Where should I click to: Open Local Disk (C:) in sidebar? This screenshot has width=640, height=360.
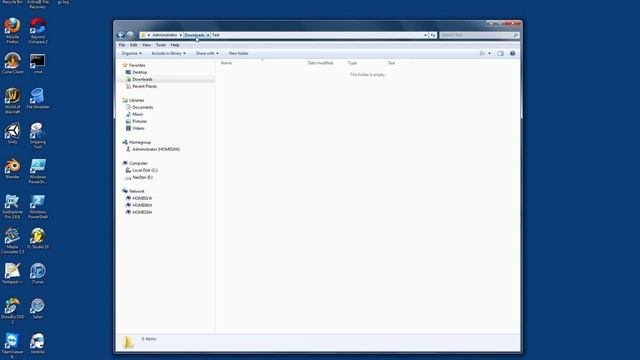coord(145,170)
